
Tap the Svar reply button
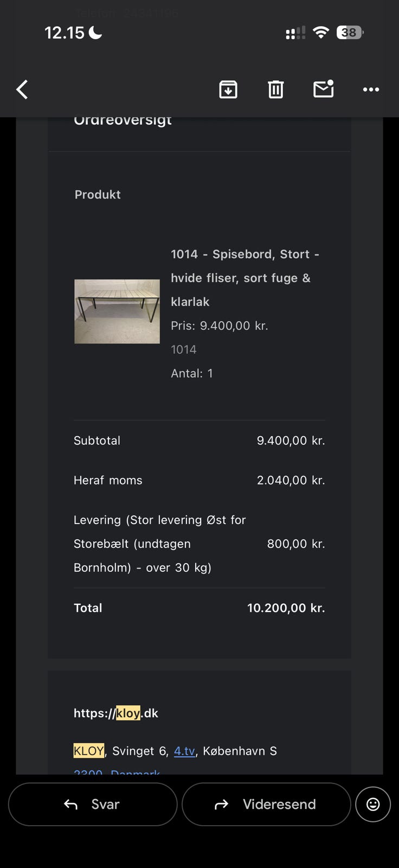93,804
